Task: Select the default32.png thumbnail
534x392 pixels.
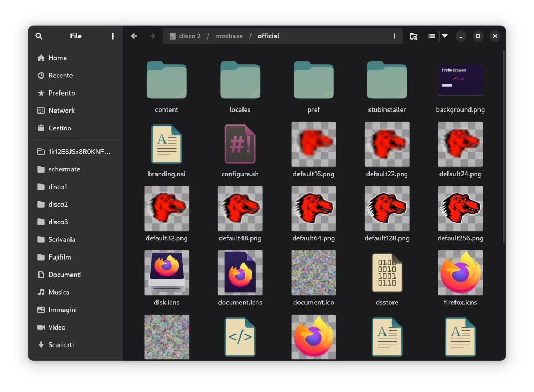Action: 167,208
